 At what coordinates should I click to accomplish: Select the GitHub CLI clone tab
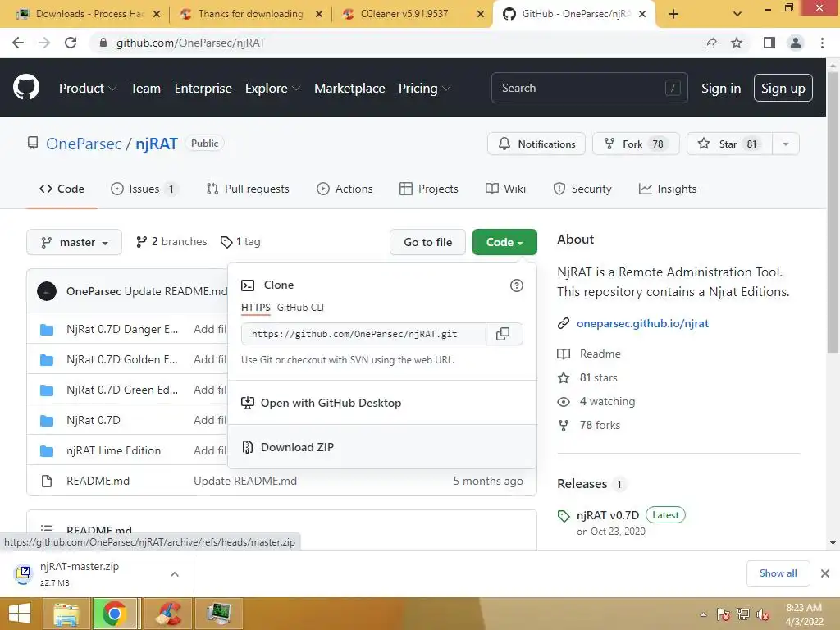300,308
